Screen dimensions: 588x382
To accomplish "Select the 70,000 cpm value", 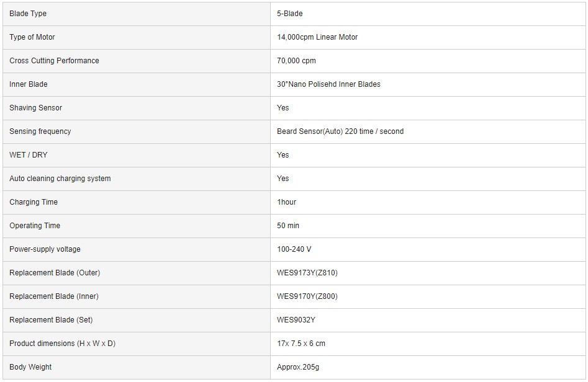I will tap(296, 61).
